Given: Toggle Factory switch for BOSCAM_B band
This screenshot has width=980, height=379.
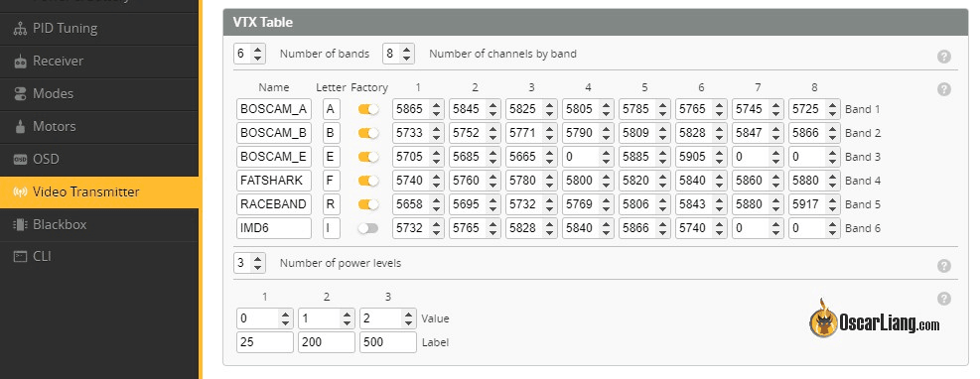Looking at the screenshot, I should click(368, 133).
